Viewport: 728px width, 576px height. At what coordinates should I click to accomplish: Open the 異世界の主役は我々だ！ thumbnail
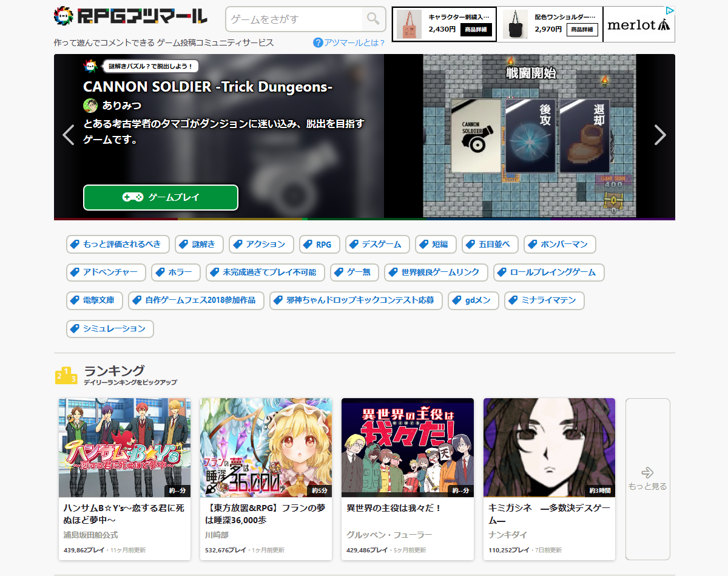pyautogui.click(x=408, y=448)
